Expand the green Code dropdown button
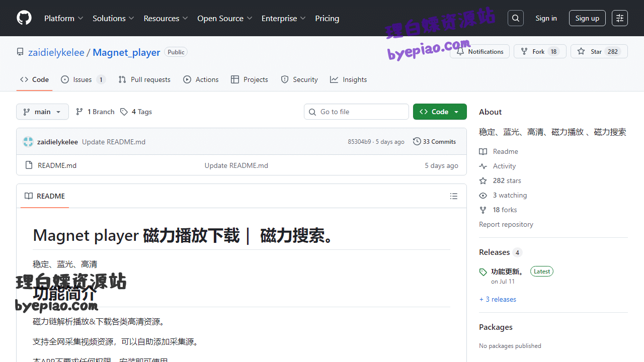 (440, 112)
